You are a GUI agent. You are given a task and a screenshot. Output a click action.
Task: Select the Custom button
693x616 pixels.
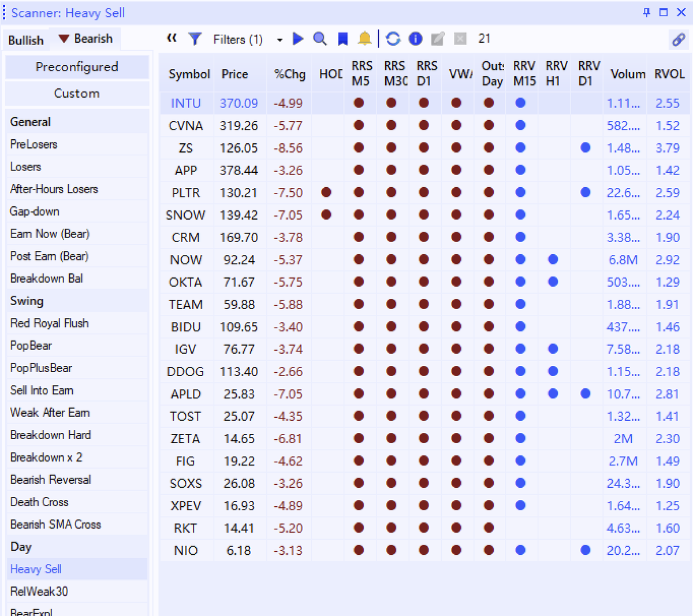[x=77, y=94]
